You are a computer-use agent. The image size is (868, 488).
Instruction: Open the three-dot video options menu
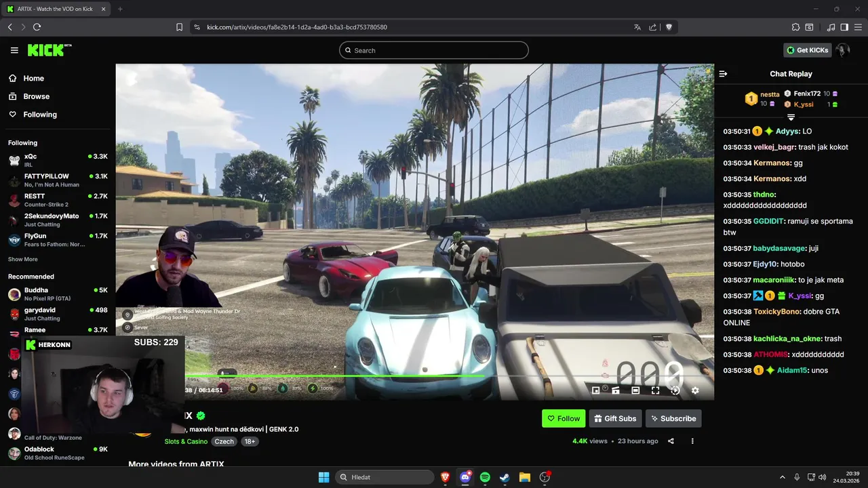(692, 441)
